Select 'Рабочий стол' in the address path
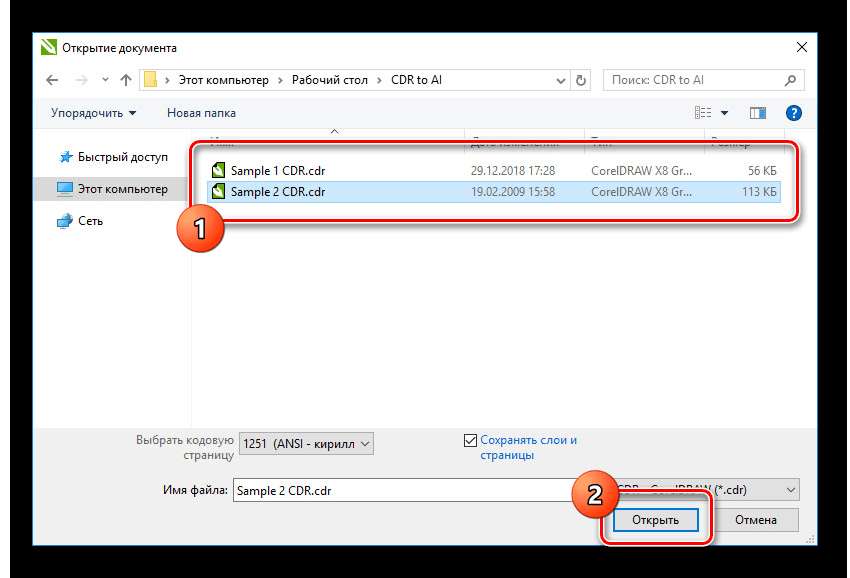This screenshot has width=850, height=578. point(330,80)
